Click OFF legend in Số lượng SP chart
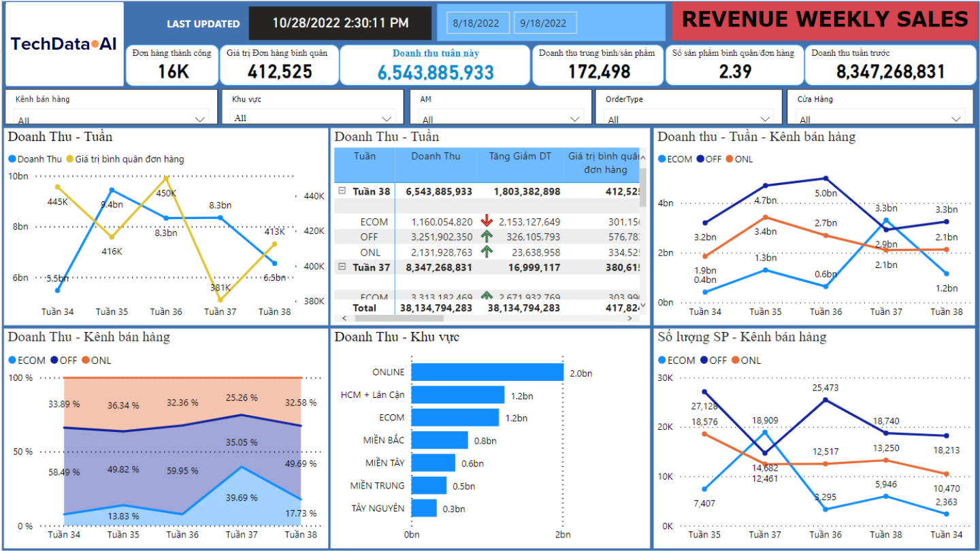The image size is (980, 551). point(713,361)
